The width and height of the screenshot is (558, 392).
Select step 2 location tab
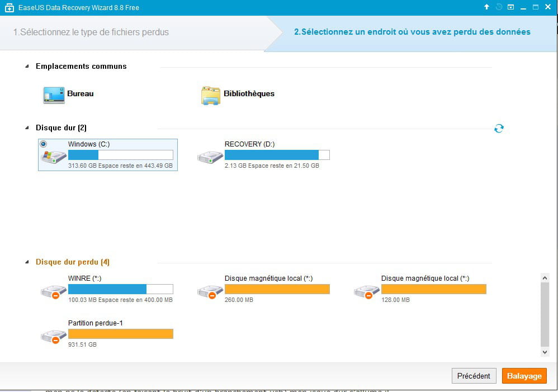tap(412, 32)
